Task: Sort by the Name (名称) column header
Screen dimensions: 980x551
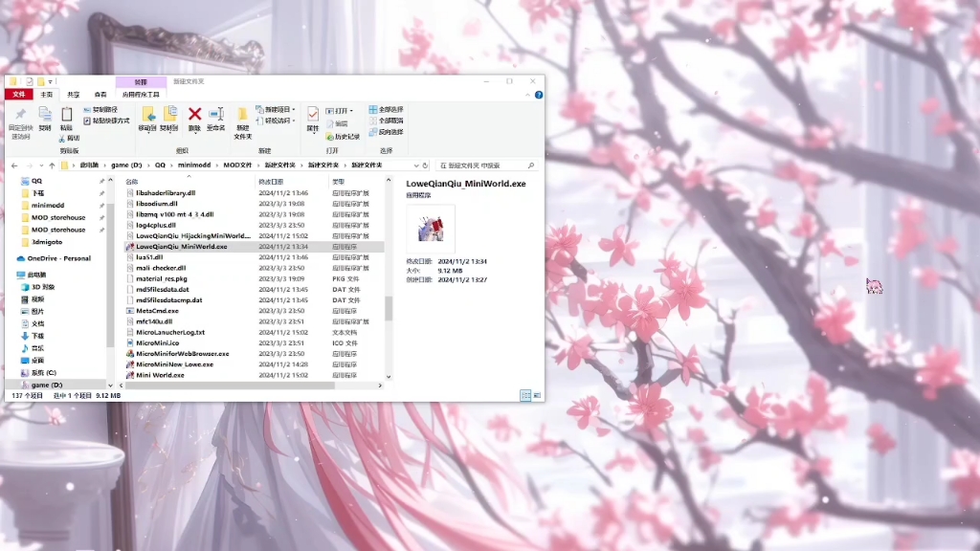Action: (x=189, y=181)
